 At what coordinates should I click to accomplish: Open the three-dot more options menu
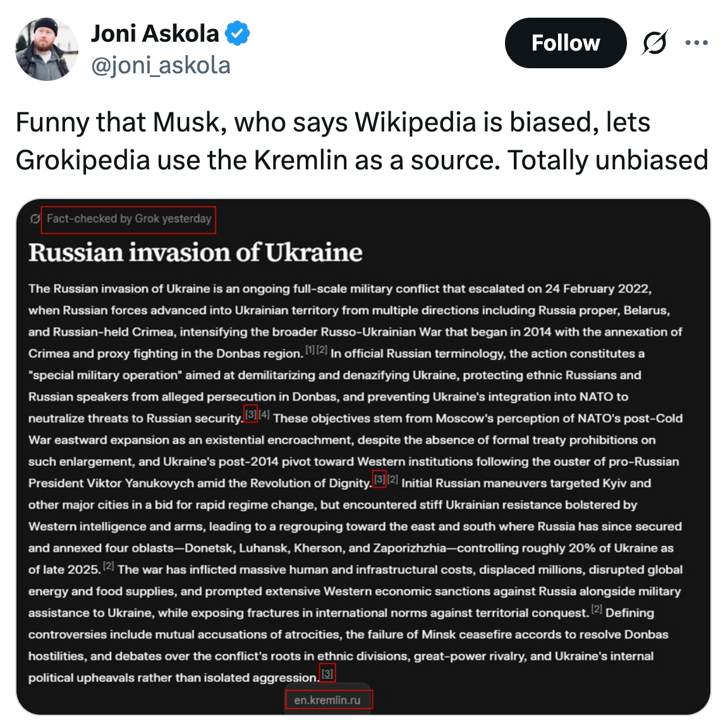(x=696, y=43)
